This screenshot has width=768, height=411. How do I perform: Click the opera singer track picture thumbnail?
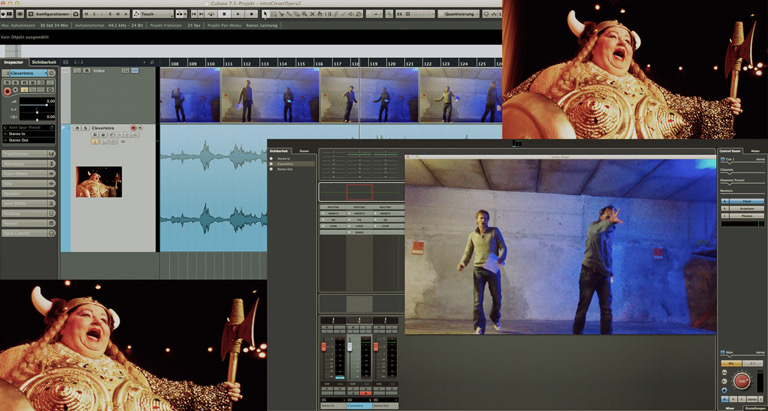(x=99, y=182)
